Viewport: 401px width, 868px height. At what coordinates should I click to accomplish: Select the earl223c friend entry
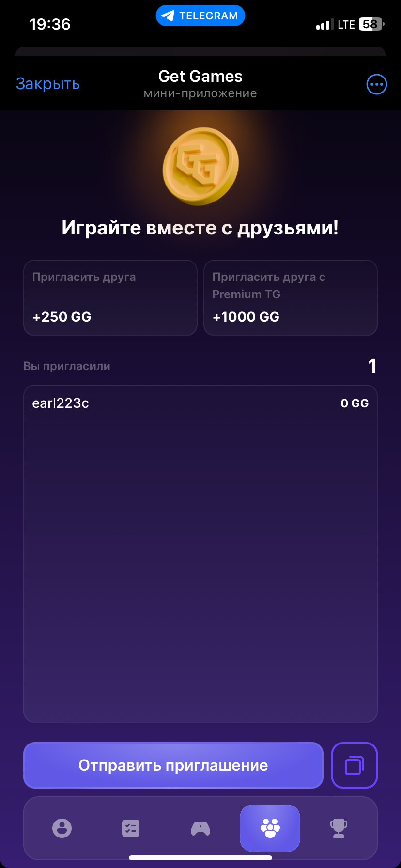tap(61, 403)
